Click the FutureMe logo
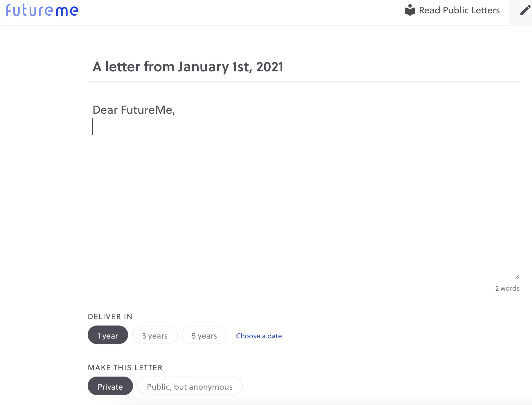The image size is (532, 405). point(42,10)
